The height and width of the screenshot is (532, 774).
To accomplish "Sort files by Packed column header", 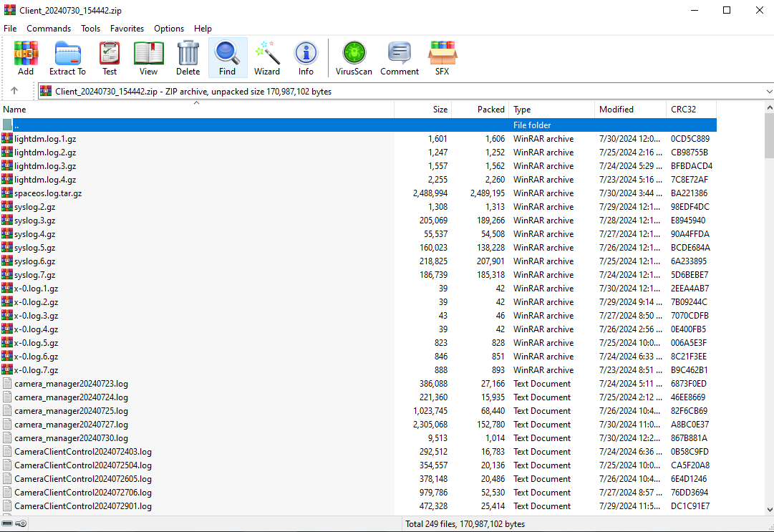I will coord(480,109).
